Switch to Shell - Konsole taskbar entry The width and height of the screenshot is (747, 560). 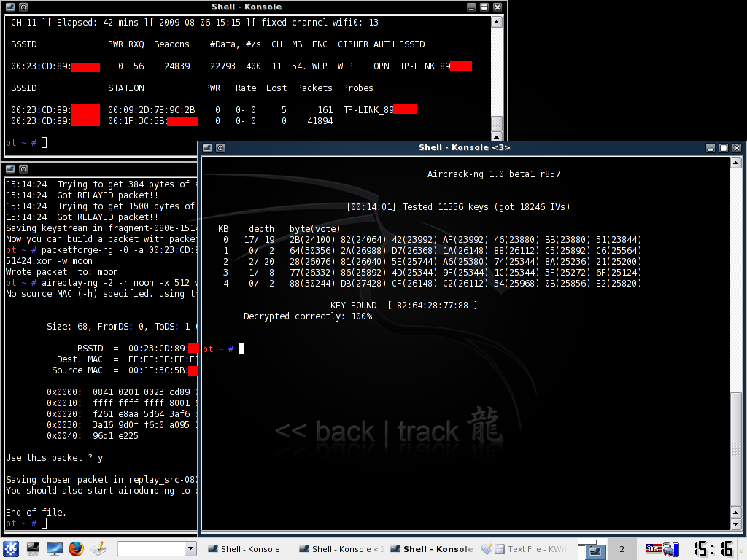(x=244, y=549)
